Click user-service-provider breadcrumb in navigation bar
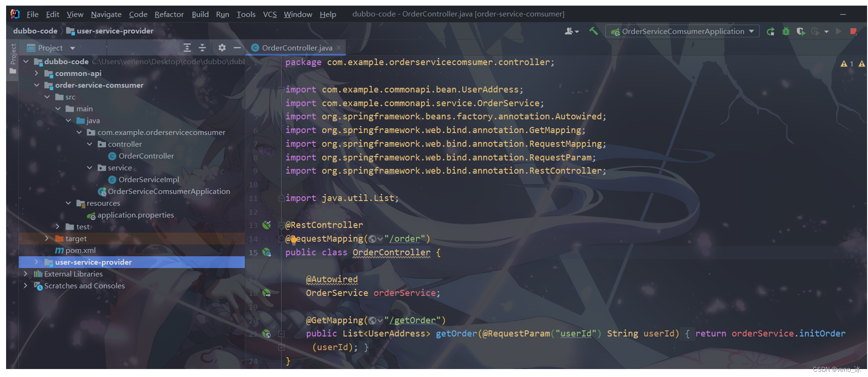 (x=110, y=31)
